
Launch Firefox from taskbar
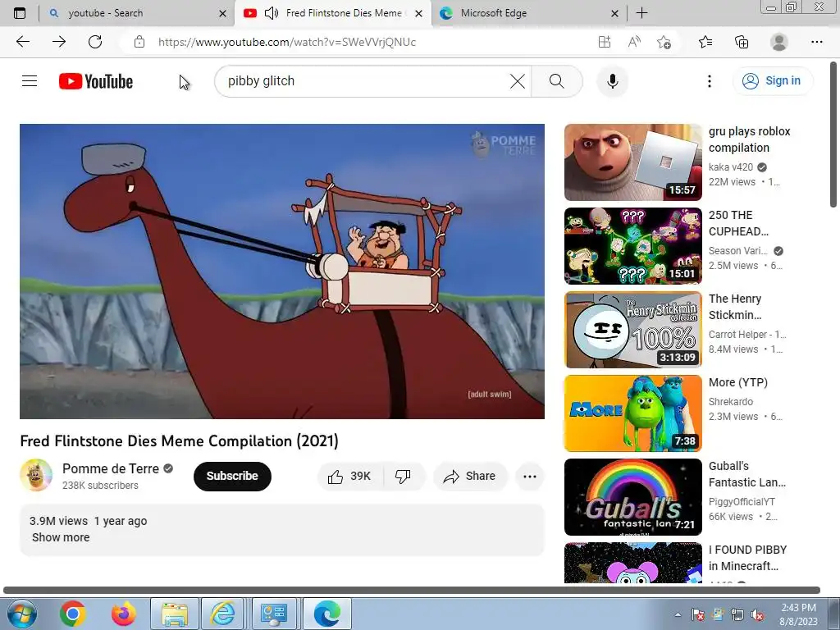tap(124, 614)
